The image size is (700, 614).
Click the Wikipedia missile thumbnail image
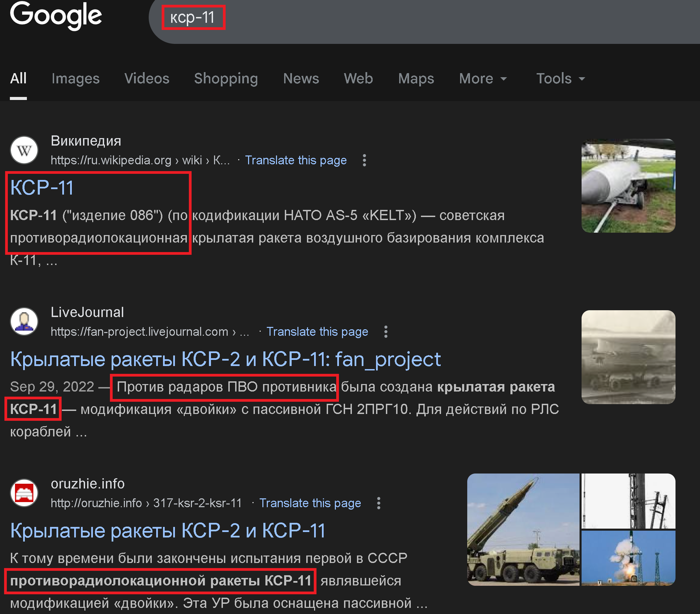point(628,186)
